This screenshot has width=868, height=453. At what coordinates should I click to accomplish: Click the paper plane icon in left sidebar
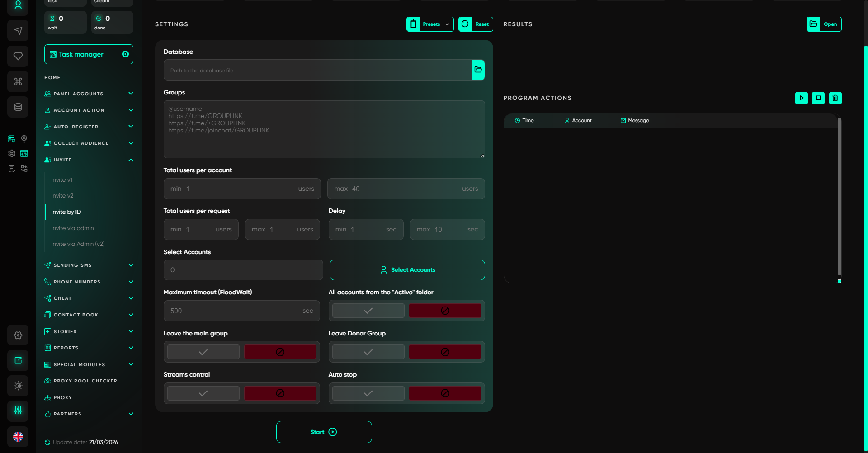click(x=18, y=31)
